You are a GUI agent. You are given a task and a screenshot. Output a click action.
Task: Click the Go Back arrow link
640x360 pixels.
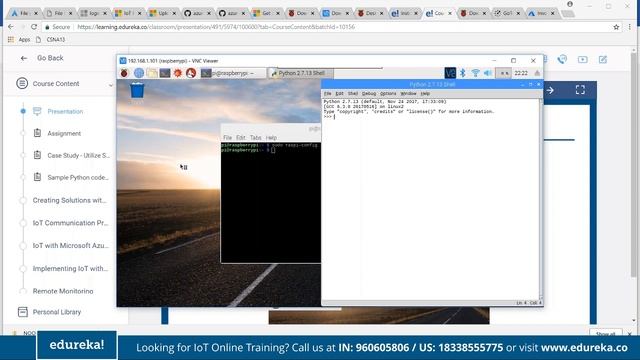[x=42, y=58]
